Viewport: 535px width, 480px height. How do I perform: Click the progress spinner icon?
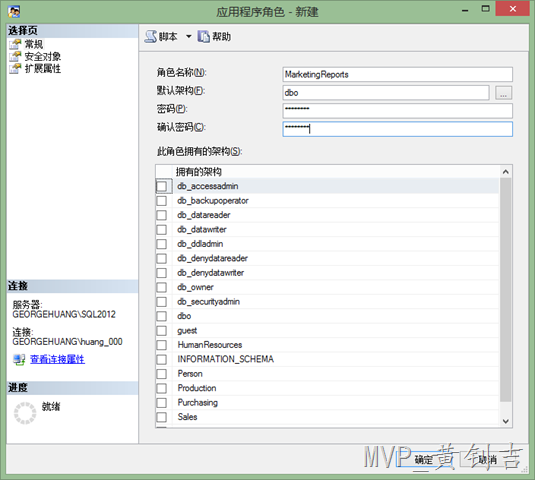[x=25, y=413]
